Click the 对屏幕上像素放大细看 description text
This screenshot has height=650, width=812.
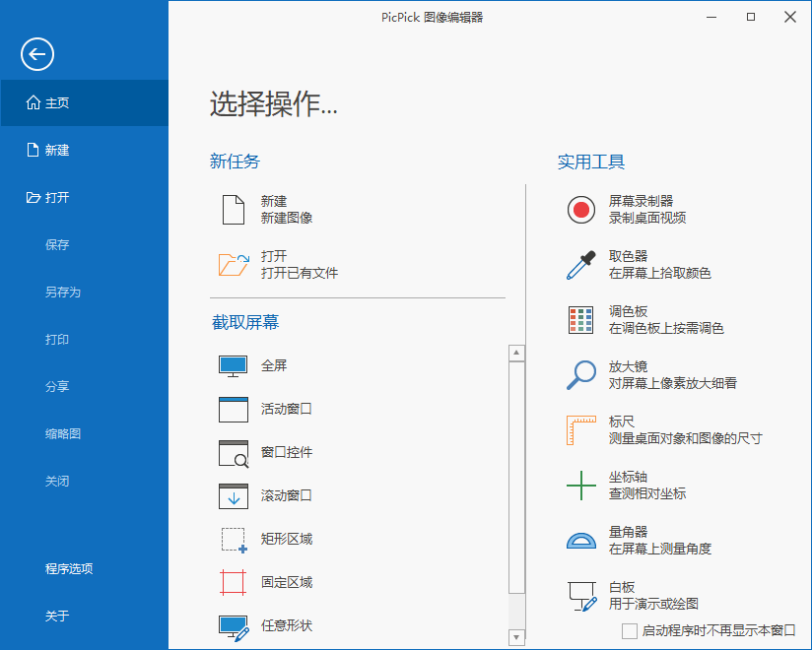(673, 383)
